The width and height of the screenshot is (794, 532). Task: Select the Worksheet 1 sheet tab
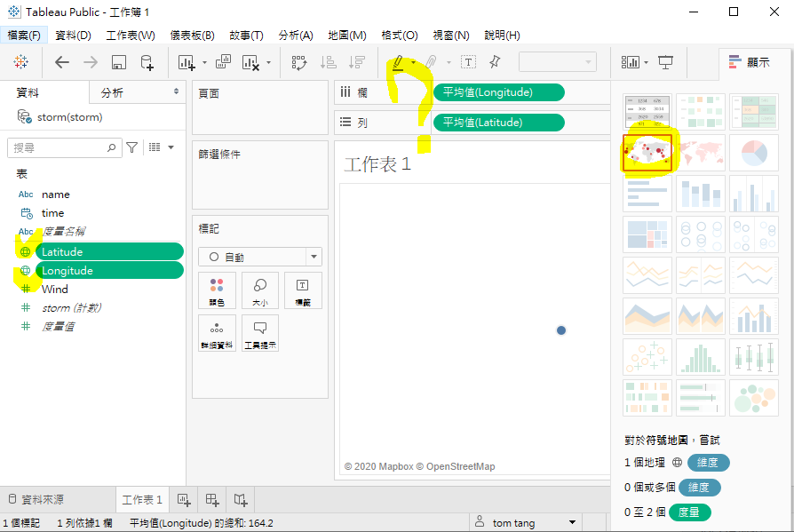coord(142,500)
